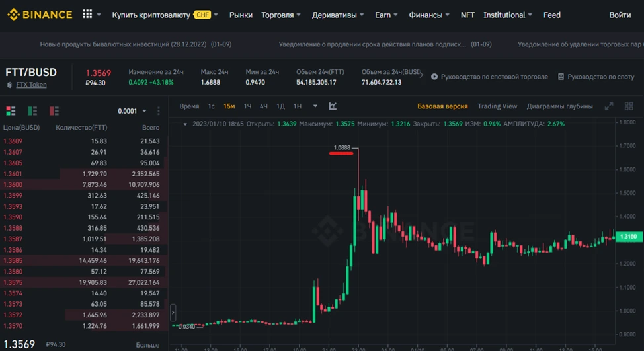
Task: Click book icon of spot guide
Action: (561, 77)
